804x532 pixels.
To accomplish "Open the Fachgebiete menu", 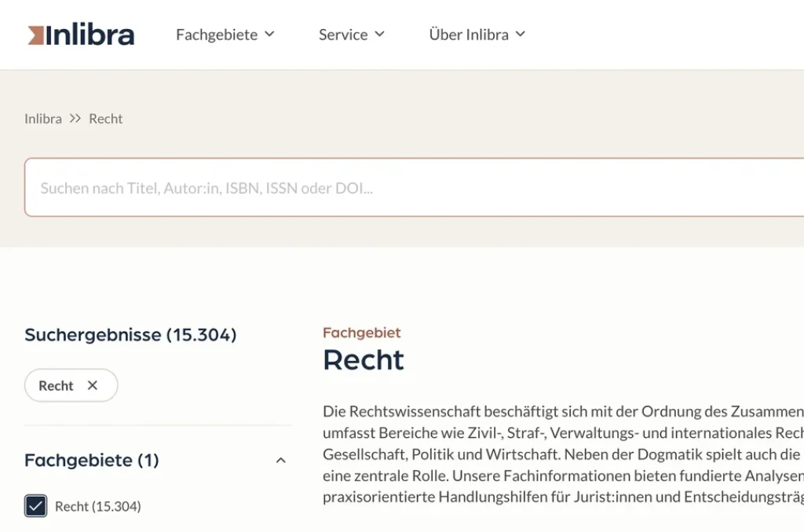I will pos(225,35).
